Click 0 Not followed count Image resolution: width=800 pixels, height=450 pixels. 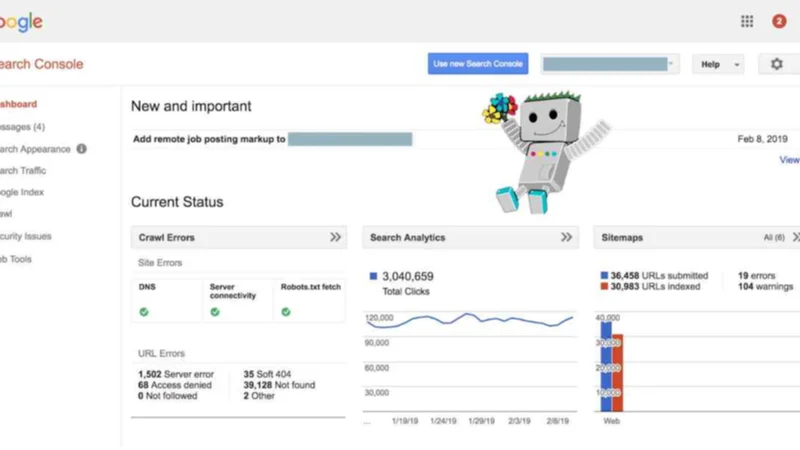click(x=167, y=396)
